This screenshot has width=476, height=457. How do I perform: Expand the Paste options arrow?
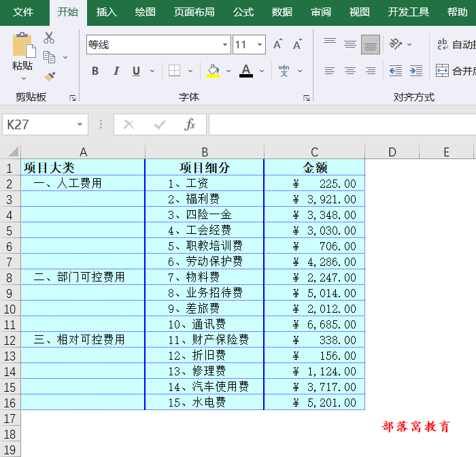[24, 78]
